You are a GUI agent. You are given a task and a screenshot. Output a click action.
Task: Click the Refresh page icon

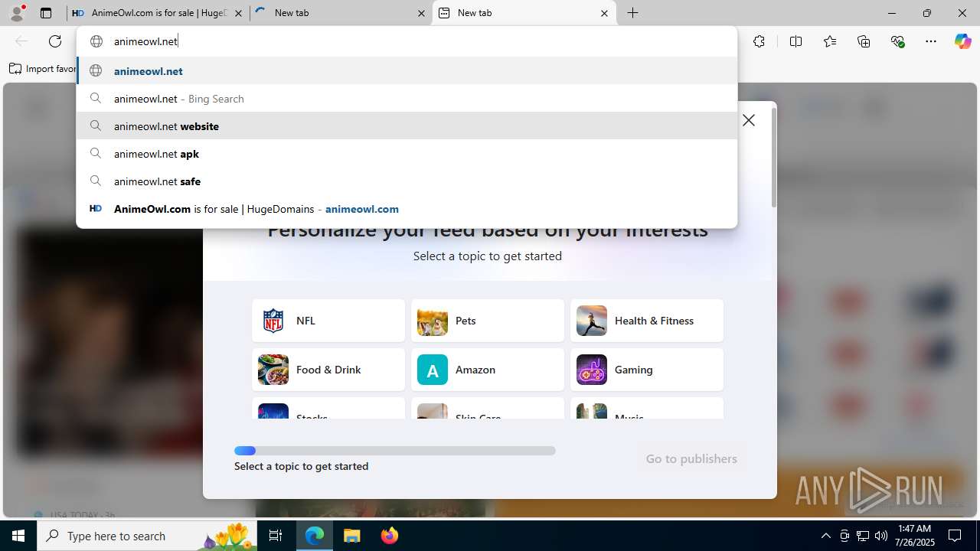pos(55,41)
